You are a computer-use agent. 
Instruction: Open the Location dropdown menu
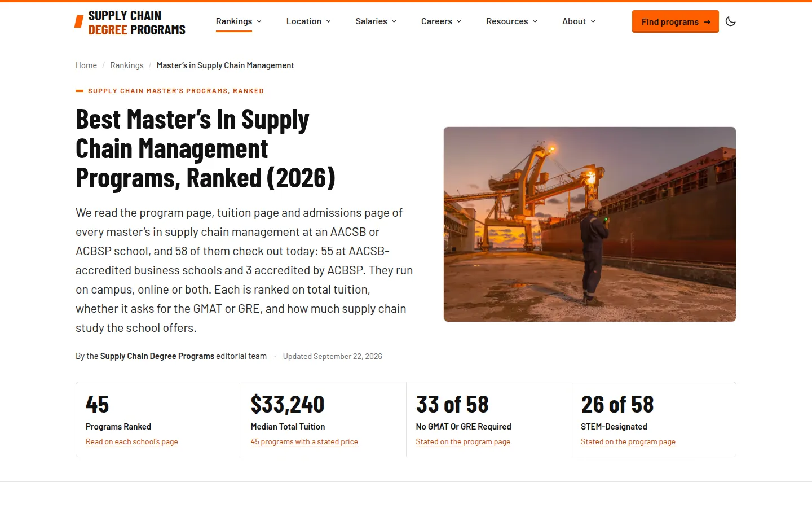(x=308, y=21)
